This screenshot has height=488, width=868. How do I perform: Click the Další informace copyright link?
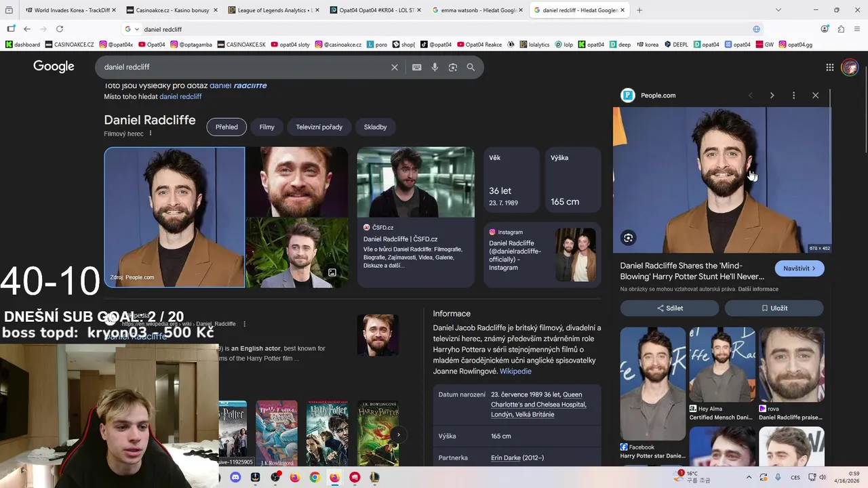[x=758, y=289]
